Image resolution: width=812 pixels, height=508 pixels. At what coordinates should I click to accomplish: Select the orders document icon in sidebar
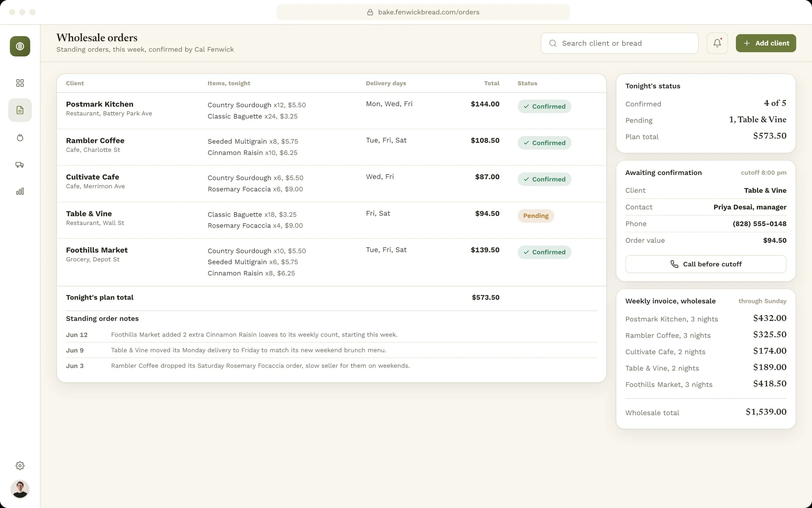(x=20, y=110)
